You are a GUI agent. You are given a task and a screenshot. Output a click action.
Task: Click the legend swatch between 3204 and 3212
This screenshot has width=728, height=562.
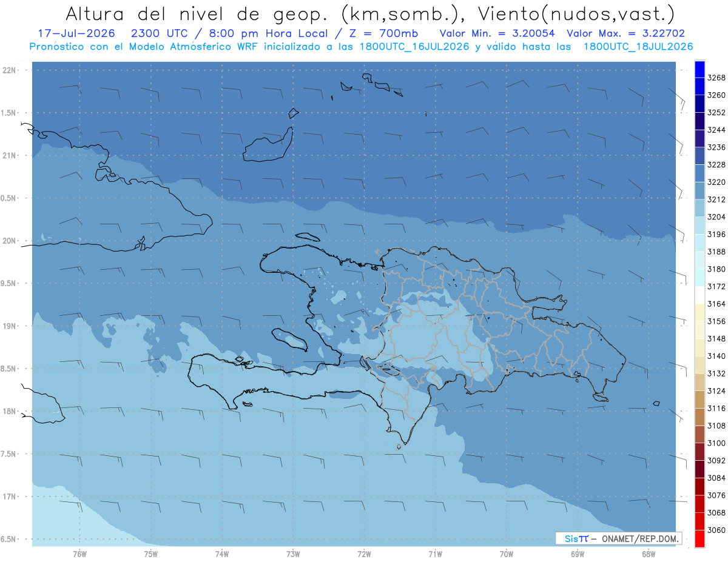[699, 208]
